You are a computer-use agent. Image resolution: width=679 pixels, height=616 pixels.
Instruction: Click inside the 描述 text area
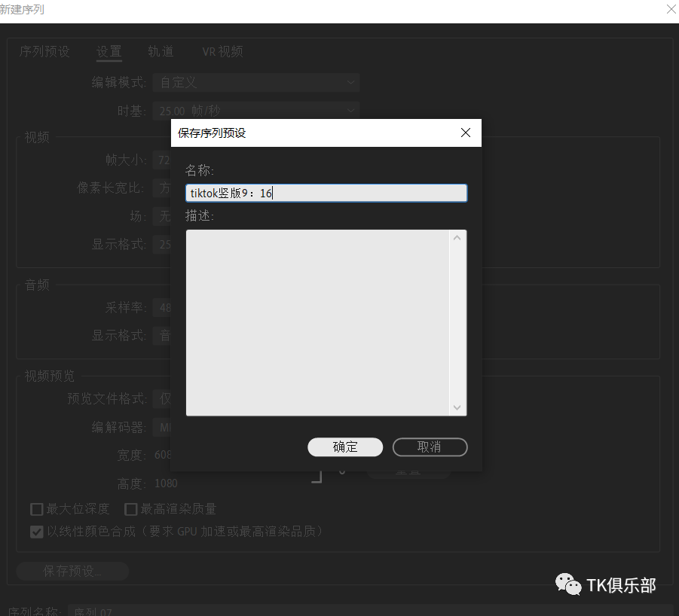pos(318,322)
